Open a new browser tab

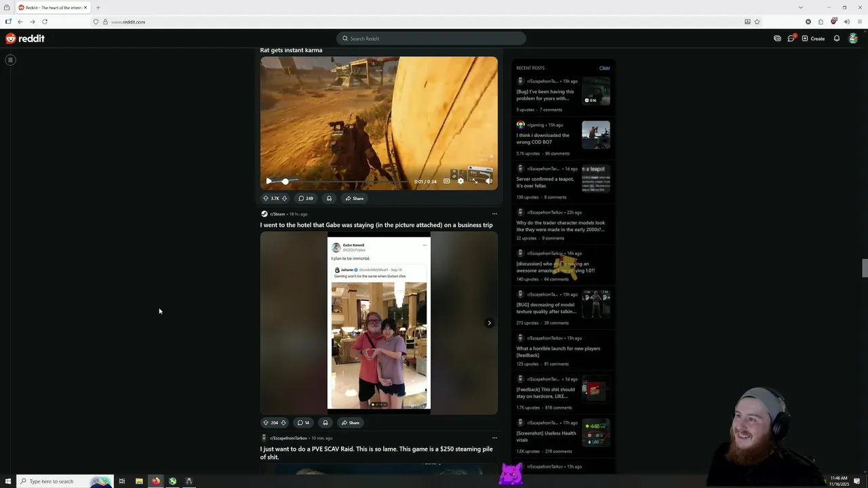point(98,7)
